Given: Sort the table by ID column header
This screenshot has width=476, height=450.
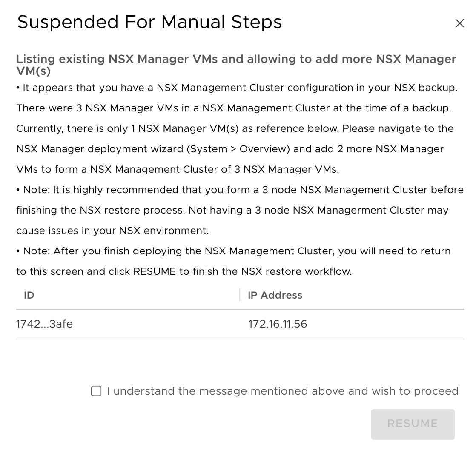Looking at the screenshot, I should click(x=29, y=295).
